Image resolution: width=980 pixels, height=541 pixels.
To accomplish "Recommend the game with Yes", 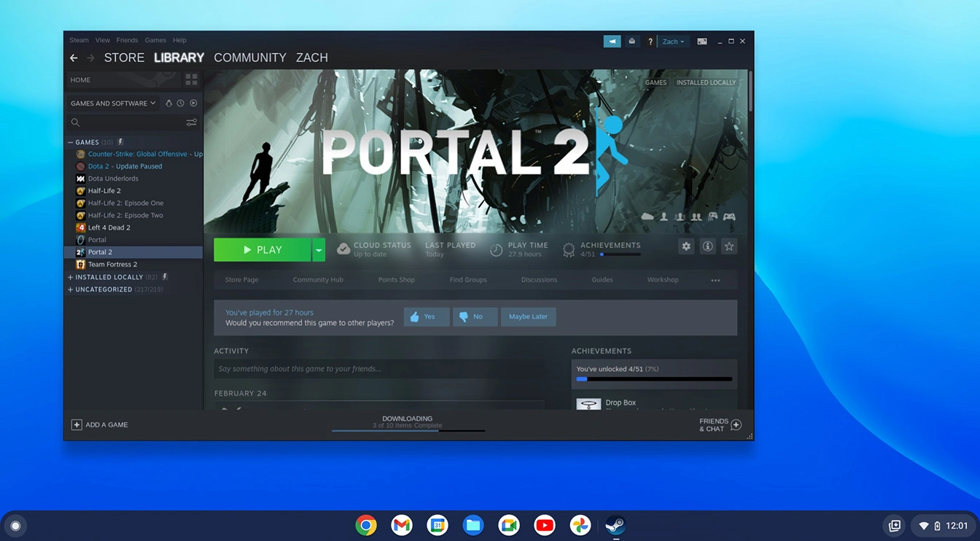I will tap(427, 316).
